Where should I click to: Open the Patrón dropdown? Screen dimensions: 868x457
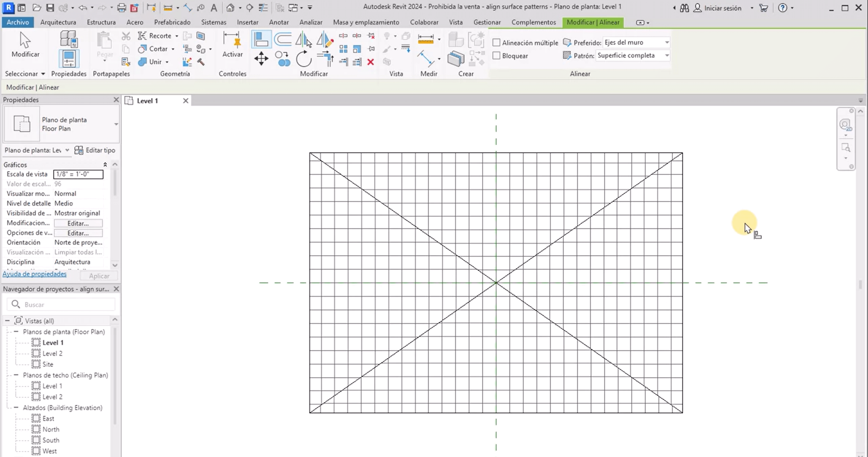coord(633,55)
